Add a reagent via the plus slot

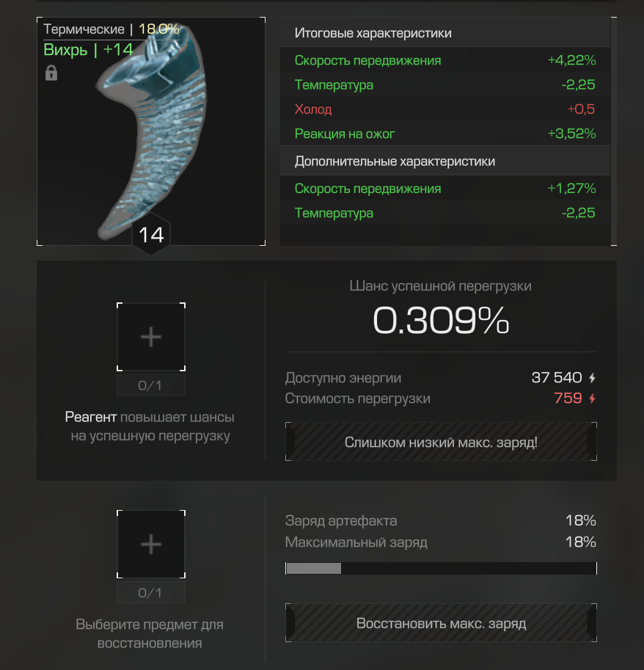(151, 337)
